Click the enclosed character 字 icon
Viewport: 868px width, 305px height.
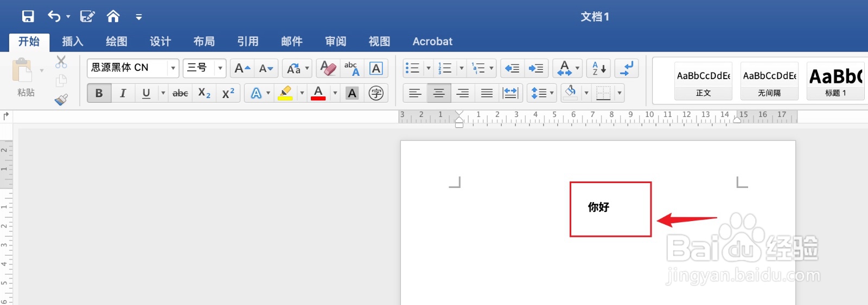click(x=376, y=93)
